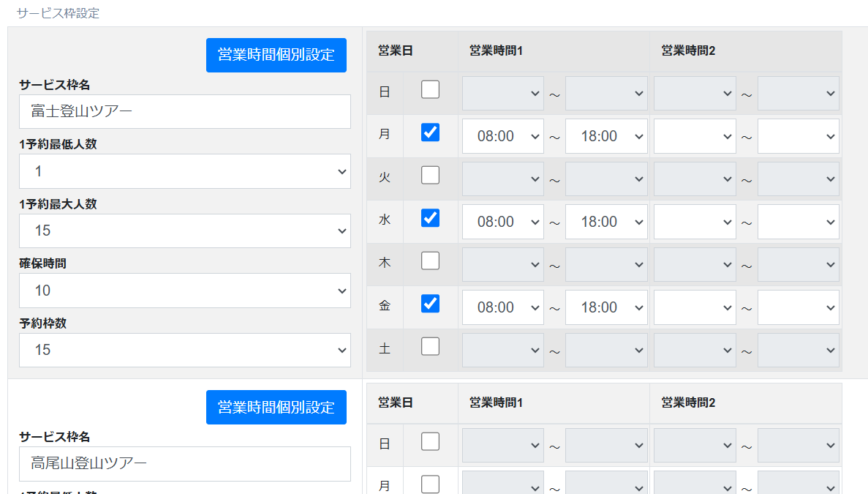Disable the 水曜 (Wednesday) business day checkbox
The width and height of the screenshot is (868, 494).
click(x=430, y=218)
